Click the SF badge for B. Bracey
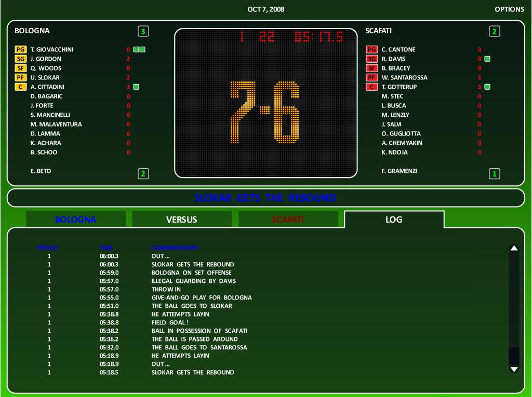This screenshot has width=532, height=397. [372, 68]
